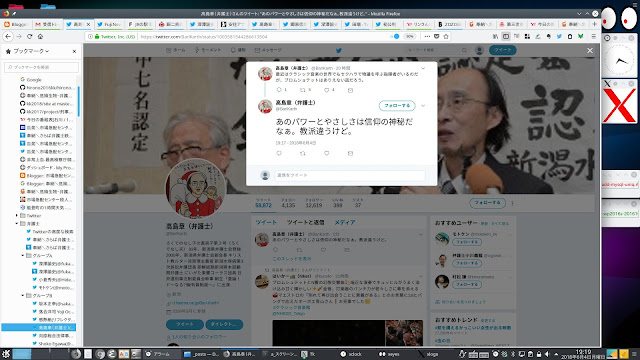This screenshot has width=640, height=360.
Task: Save page to Pocket icon
Action: pyautogui.click(x=436, y=36)
